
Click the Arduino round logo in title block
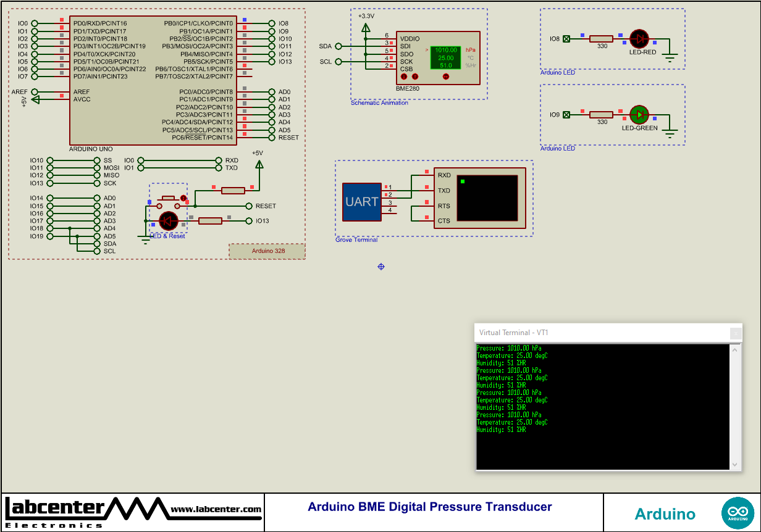(x=738, y=513)
